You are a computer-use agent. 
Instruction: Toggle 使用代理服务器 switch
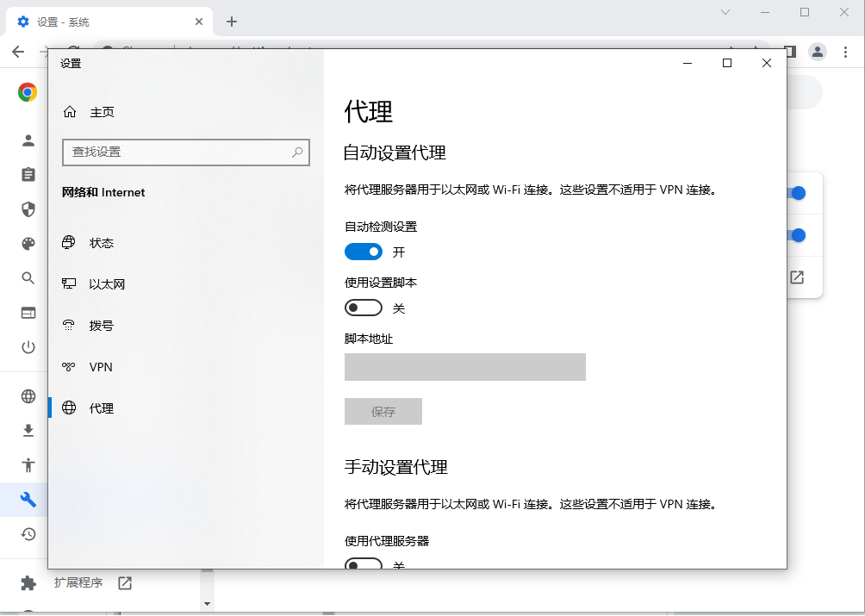coord(364,563)
